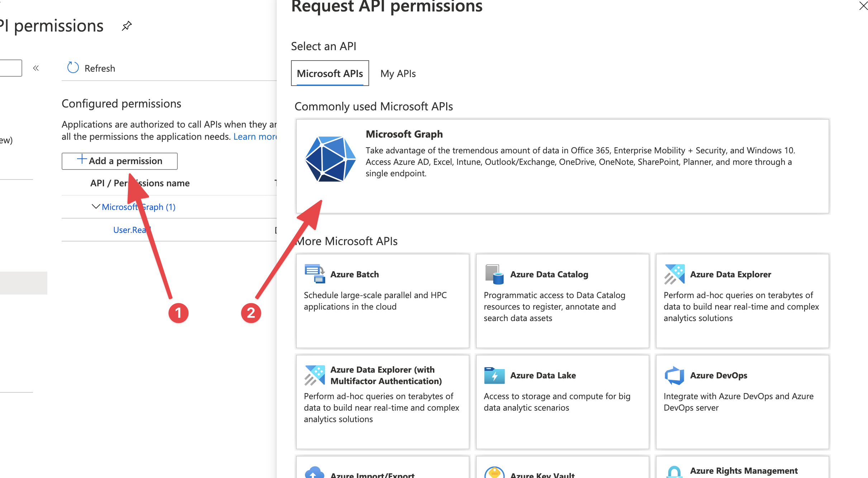The image size is (868, 478).
Task: Click the Microsoft Graph polyhedron logo
Action: (330, 159)
